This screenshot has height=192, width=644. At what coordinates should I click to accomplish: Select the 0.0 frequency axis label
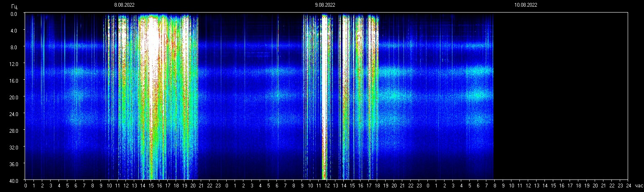13,14
